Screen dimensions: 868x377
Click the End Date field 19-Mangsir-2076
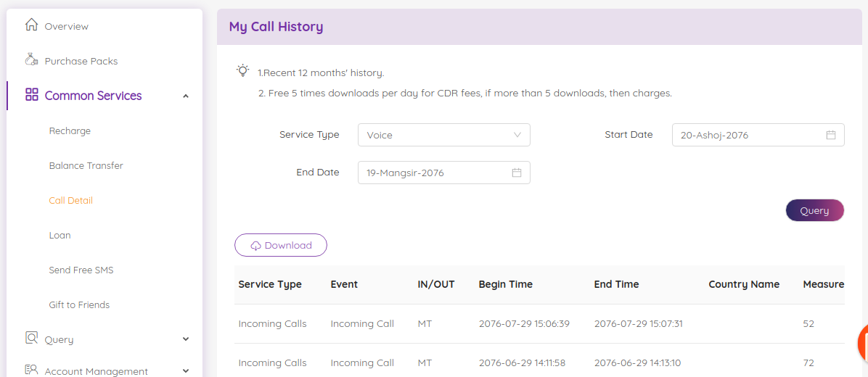[444, 173]
